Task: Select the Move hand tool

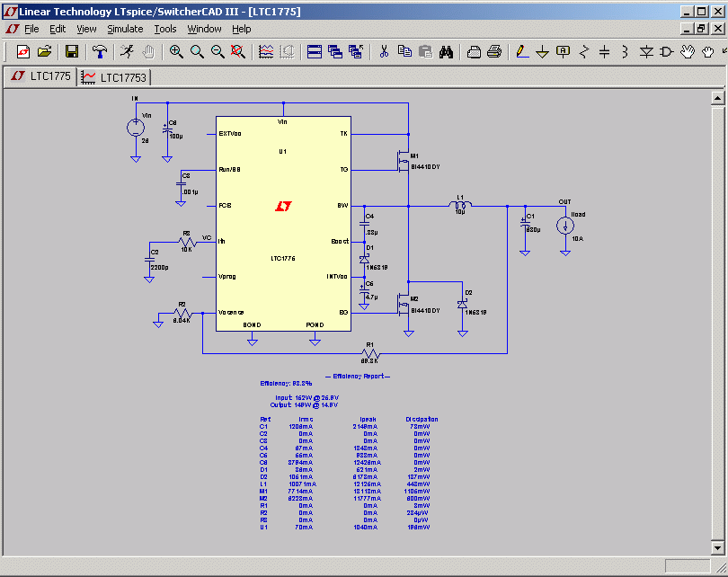Action: point(688,51)
